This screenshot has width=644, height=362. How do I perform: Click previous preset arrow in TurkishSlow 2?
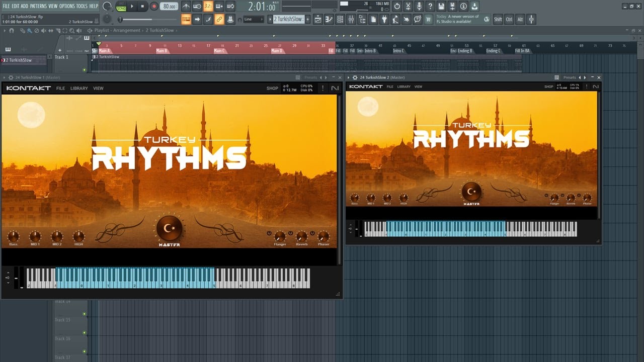(580, 77)
